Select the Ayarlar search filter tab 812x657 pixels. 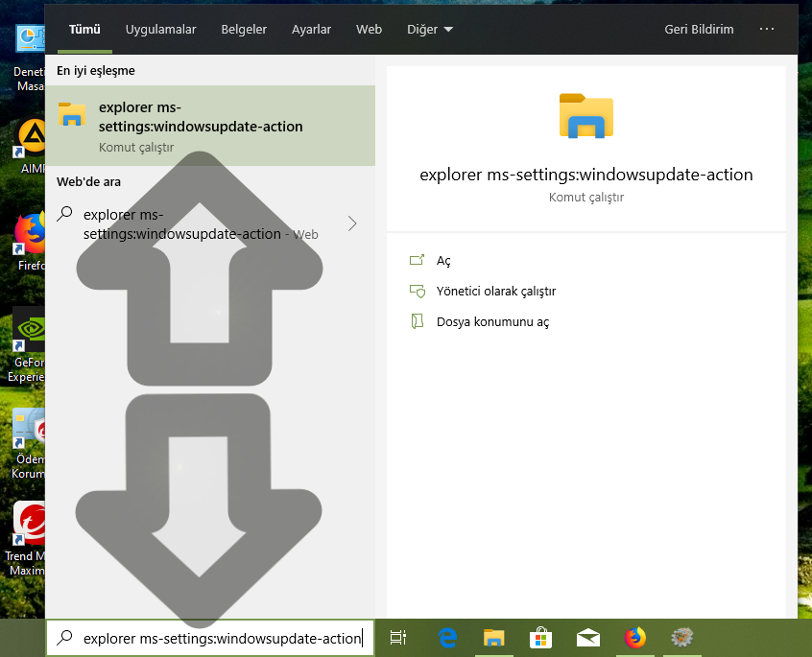pos(311,30)
